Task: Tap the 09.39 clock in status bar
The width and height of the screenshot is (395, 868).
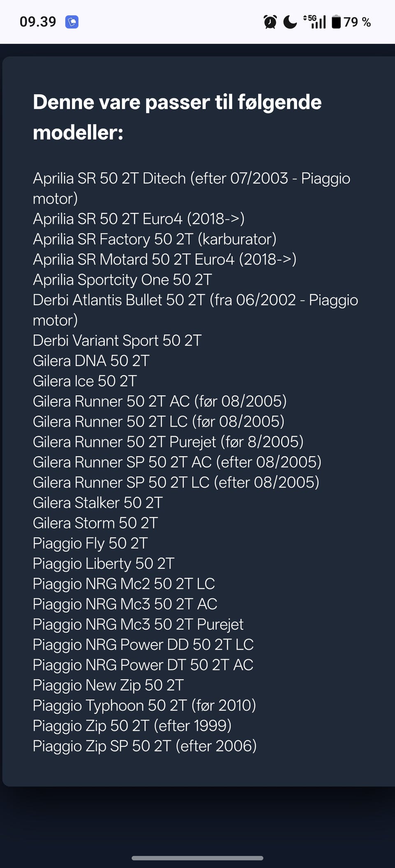Action: coord(38,22)
